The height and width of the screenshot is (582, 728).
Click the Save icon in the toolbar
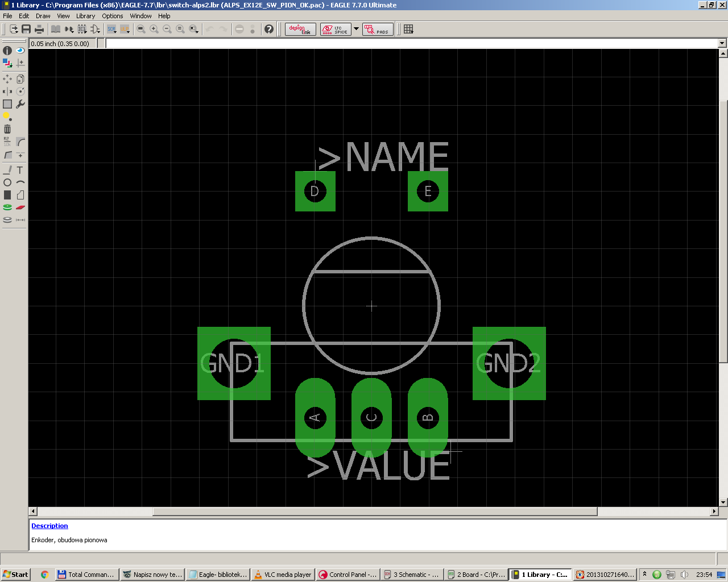tap(26, 29)
